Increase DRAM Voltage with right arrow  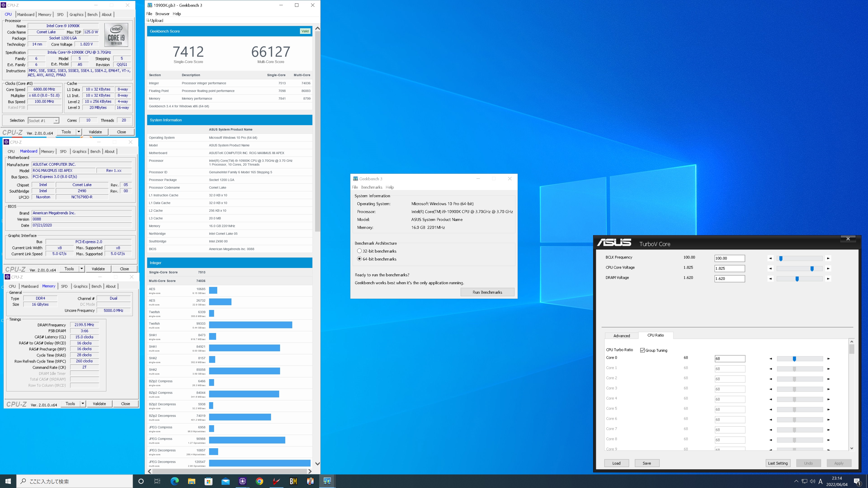point(828,279)
